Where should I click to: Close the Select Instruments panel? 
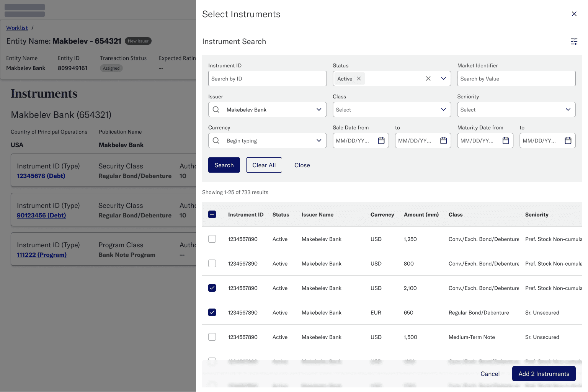[574, 14]
